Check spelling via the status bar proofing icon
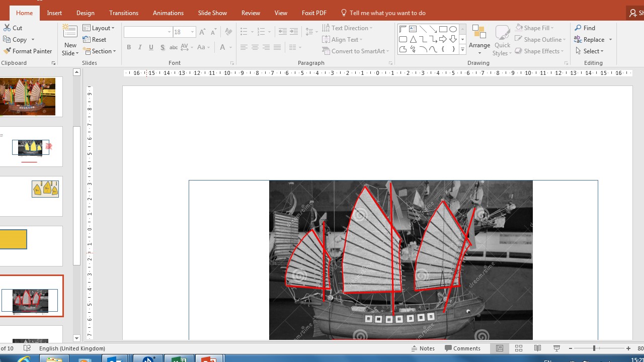This screenshot has width=644, height=362. (28, 348)
